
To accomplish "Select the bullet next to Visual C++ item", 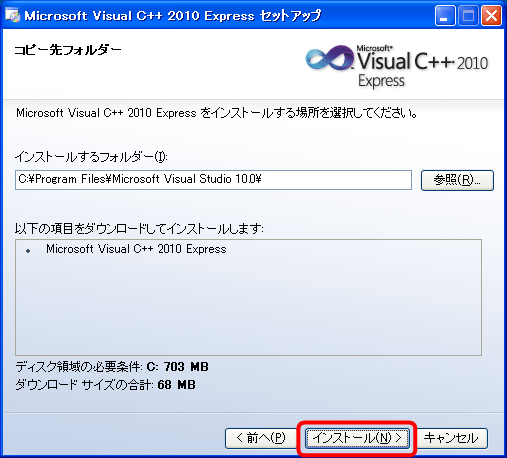I will 28,251.
